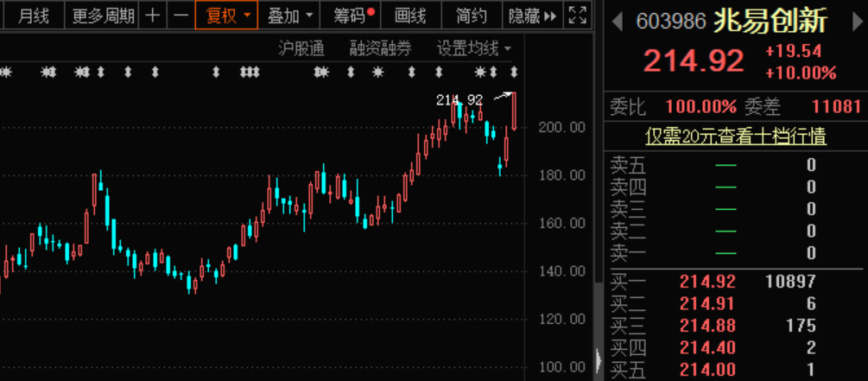Go to next stock with right arrow
The width and height of the screenshot is (868, 381).
(x=857, y=22)
